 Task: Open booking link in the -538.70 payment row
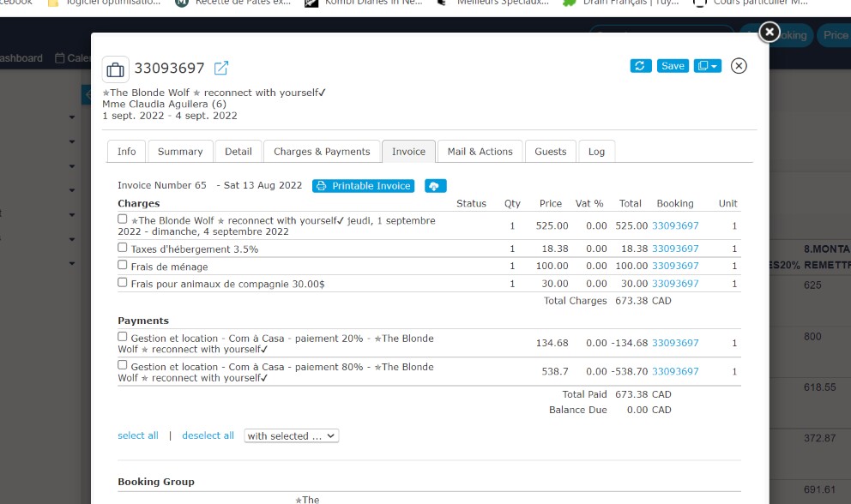pos(675,372)
